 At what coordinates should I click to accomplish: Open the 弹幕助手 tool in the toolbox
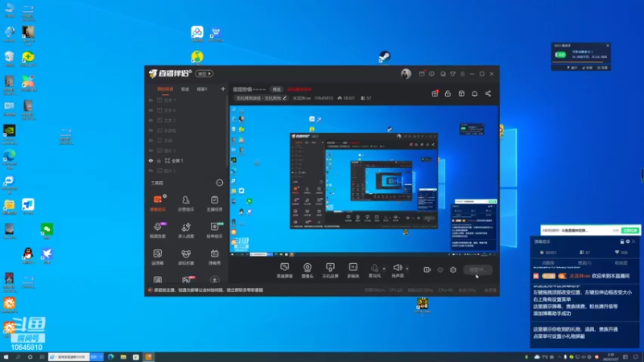pos(157,203)
